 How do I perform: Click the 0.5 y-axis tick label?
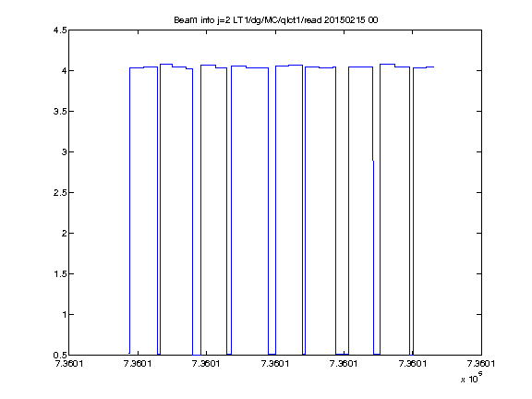coord(60,356)
